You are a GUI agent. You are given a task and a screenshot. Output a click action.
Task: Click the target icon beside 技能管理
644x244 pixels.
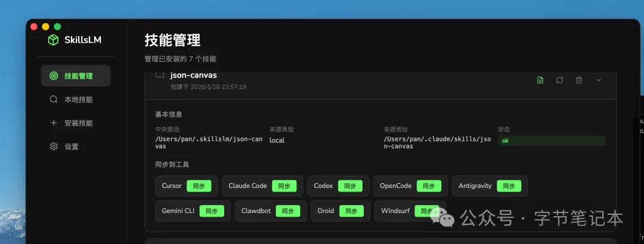pos(54,76)
